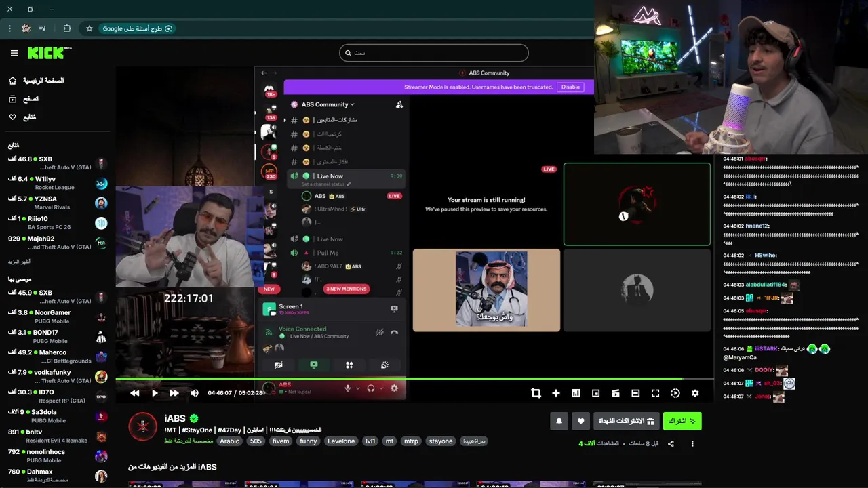
Task: Toggle Discord headphones deafen icon in stream
Action: coord(371,388)
